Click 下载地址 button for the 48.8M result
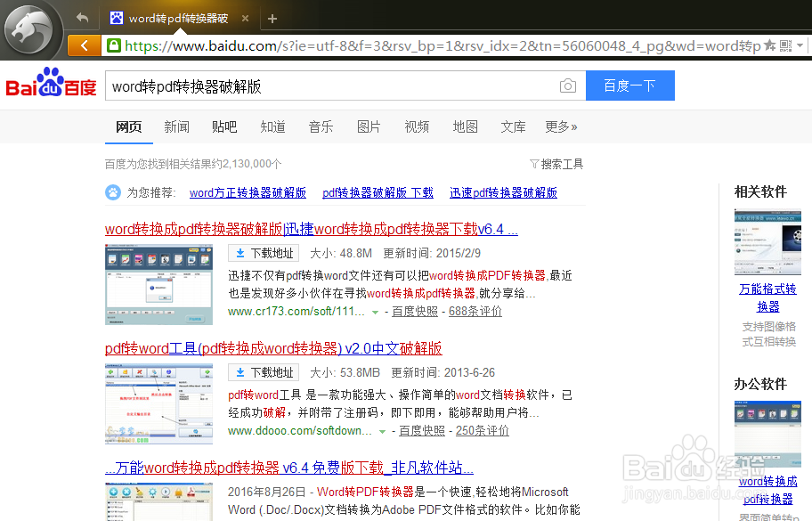The height and width of the screenshot is (521, 812). [264, 253]
